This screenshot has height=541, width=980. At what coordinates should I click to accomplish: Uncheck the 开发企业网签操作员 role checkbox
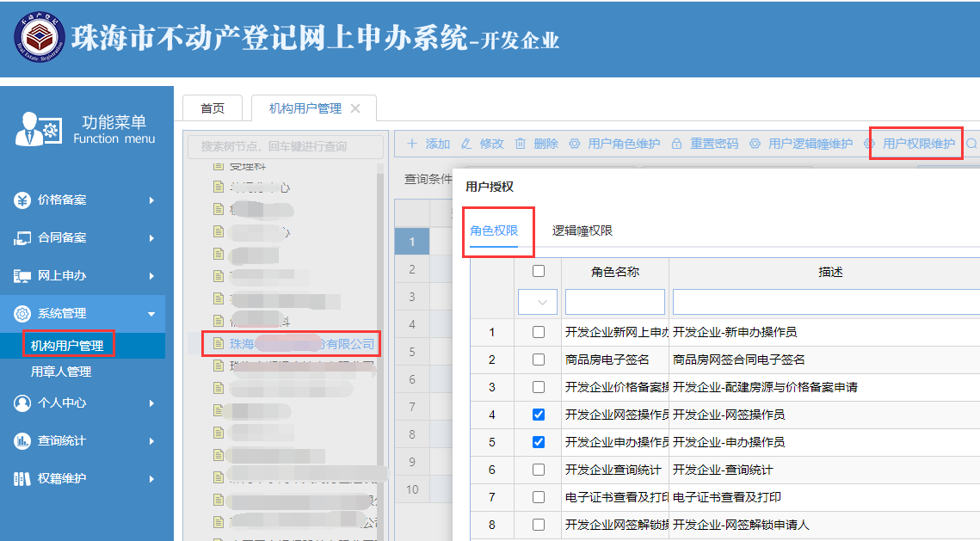(539, 415)
